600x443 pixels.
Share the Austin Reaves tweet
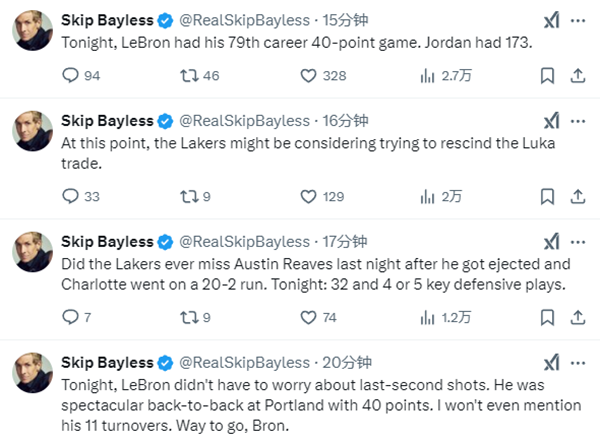pyautogui.click(x=577, y=318)
